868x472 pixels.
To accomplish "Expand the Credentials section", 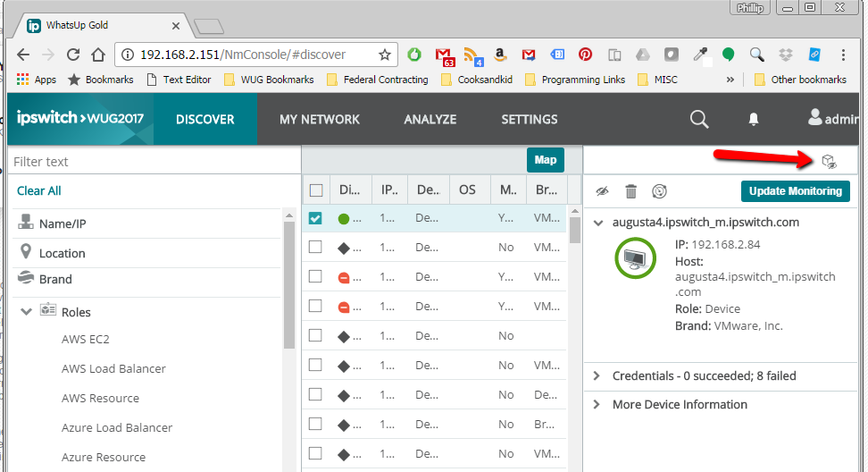I will [597, 375].
